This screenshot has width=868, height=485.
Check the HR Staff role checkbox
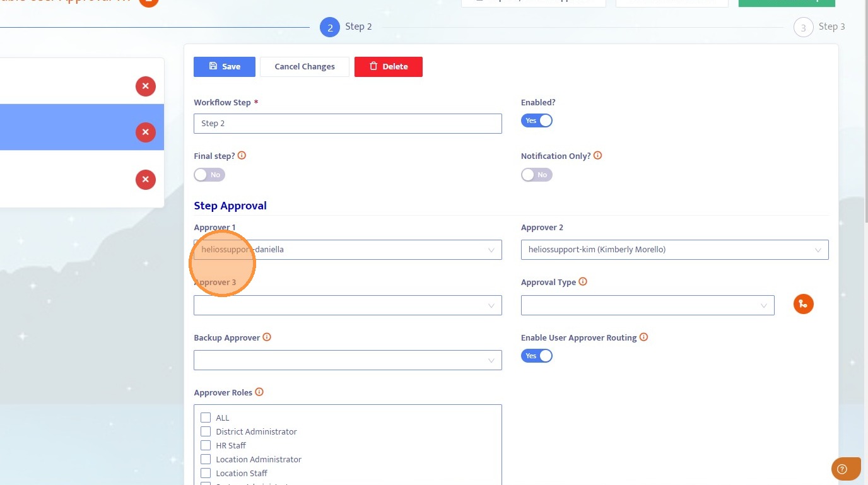click(206, 445)
